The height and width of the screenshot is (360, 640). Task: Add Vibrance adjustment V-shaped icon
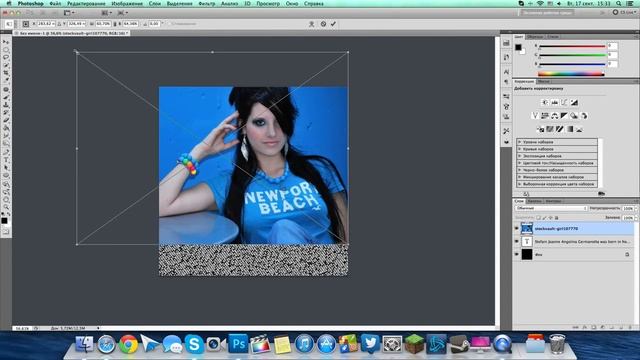click(535, 116)
